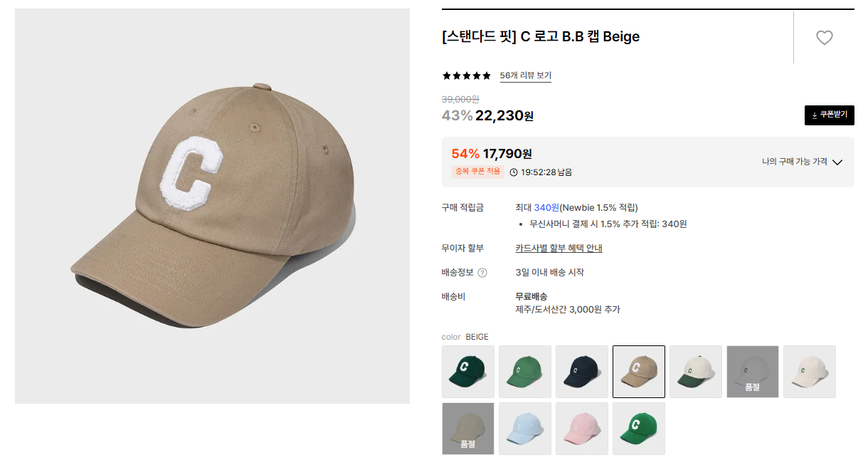Image resolution: width=868 pixels, height=465 pixels.
Task: Select the selected beige cap color swatch
Action: (639, 372)
